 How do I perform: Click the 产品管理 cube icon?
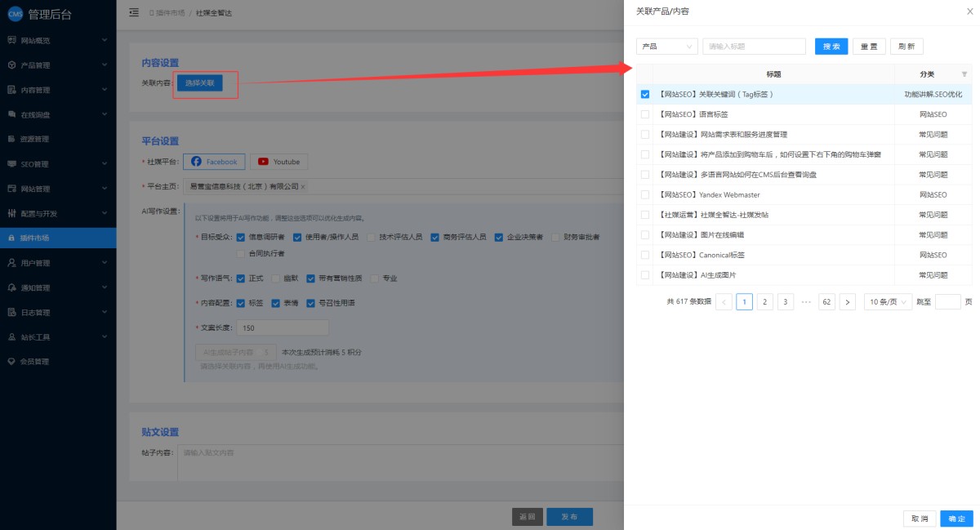[11, 65]
